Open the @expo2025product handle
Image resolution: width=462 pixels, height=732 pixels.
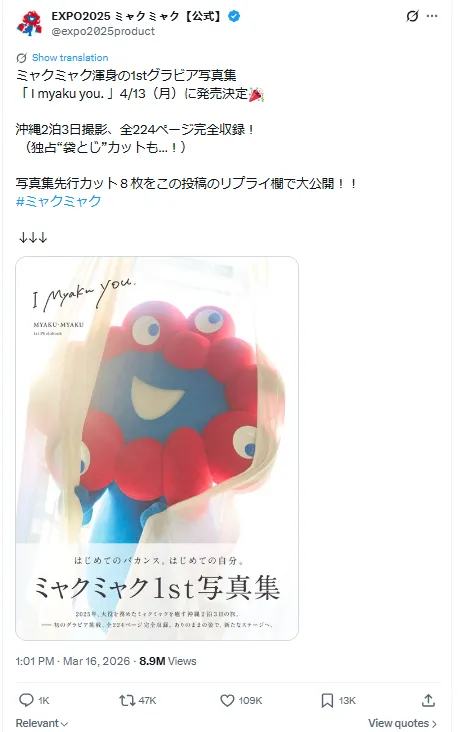(x=103, y=31)
